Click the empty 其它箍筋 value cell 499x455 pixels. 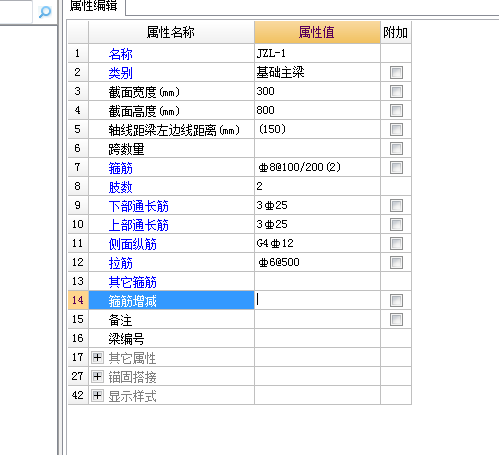pyautogui.click(x=317, y=281)
